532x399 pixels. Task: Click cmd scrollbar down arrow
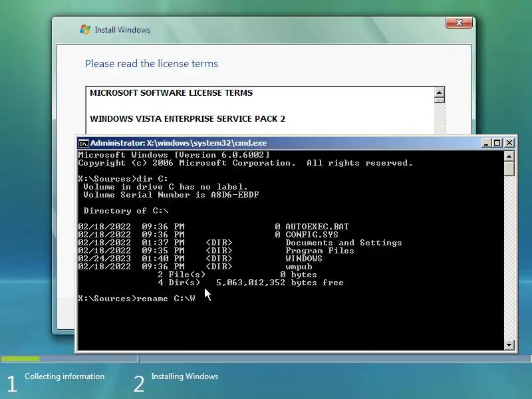(x=509, y=345)
